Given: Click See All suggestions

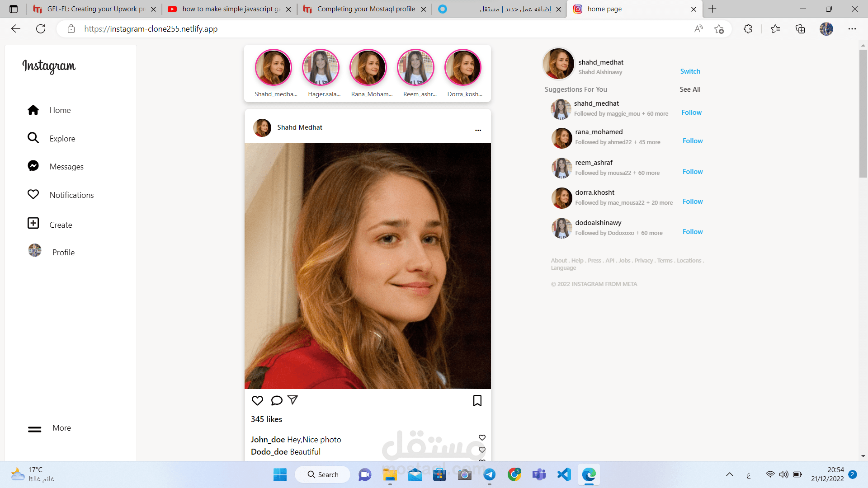Looking at the screenshot, I should pyautogui.click(x=690, y=89).
